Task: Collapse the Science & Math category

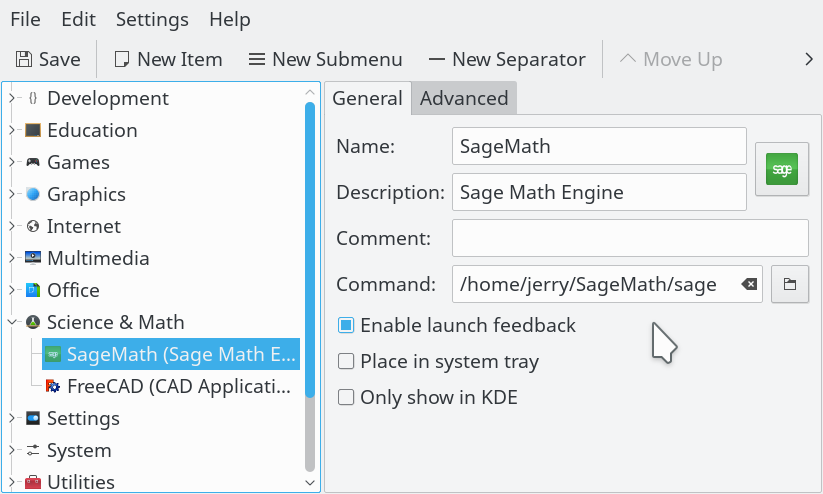Action: click(12, 322)
